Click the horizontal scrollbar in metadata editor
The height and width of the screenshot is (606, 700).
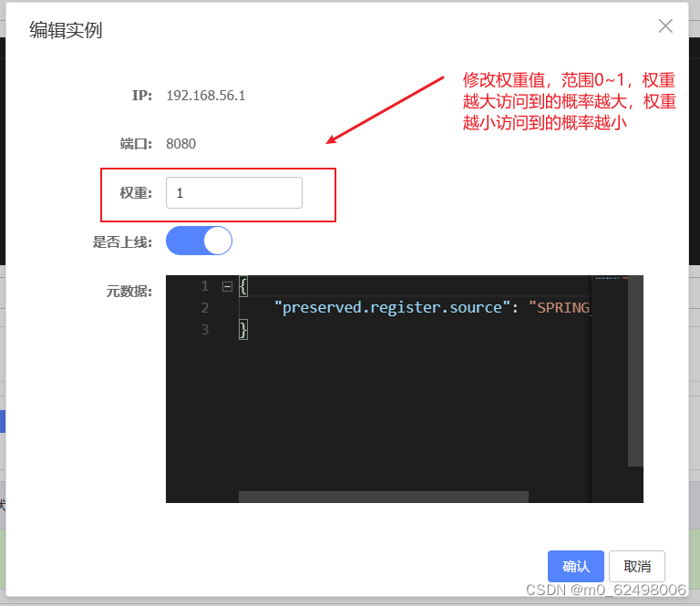[x=384, y=497]
